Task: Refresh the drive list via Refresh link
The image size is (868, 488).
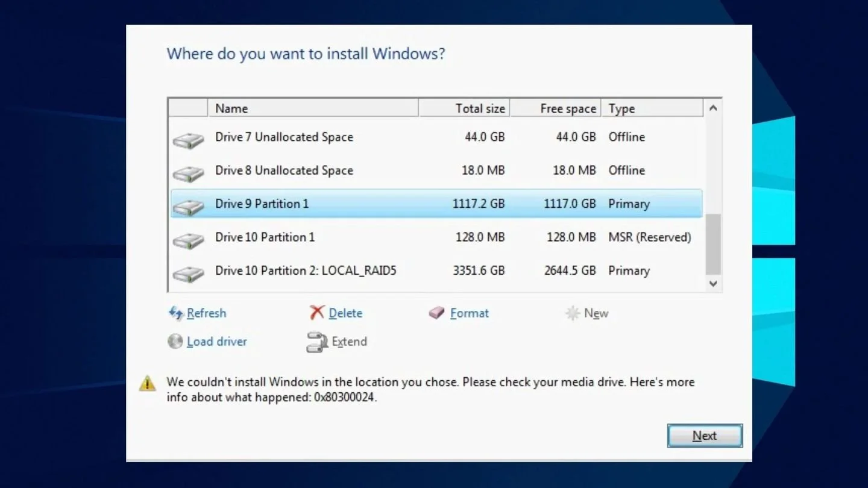Action: pos(206,313)
